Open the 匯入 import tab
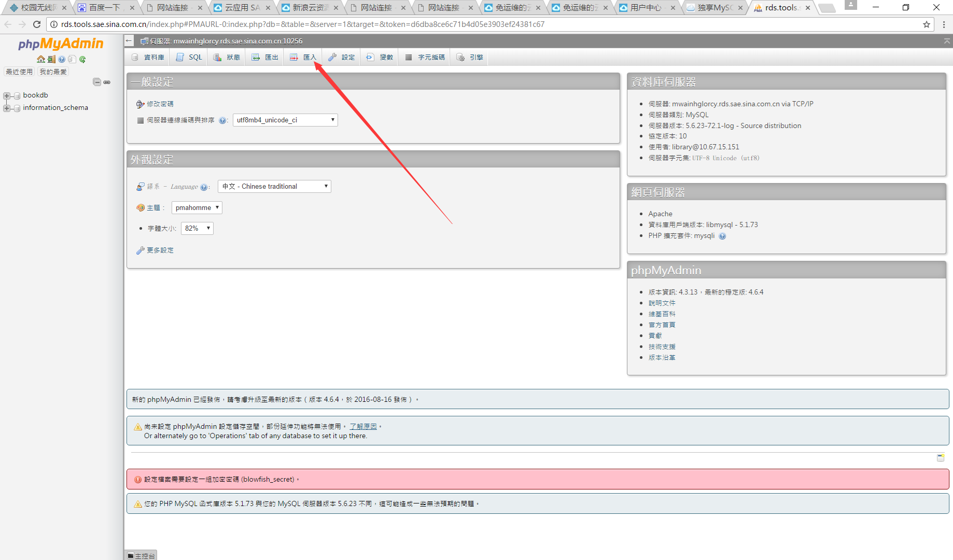 click(303, 58)
